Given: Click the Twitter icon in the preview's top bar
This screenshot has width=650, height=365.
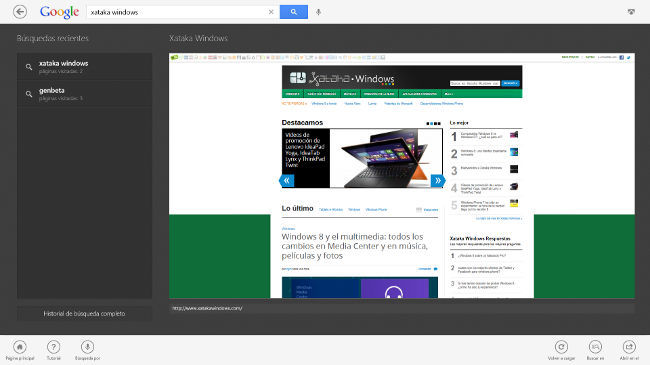Looking at the screenshot, I should 628,57.
